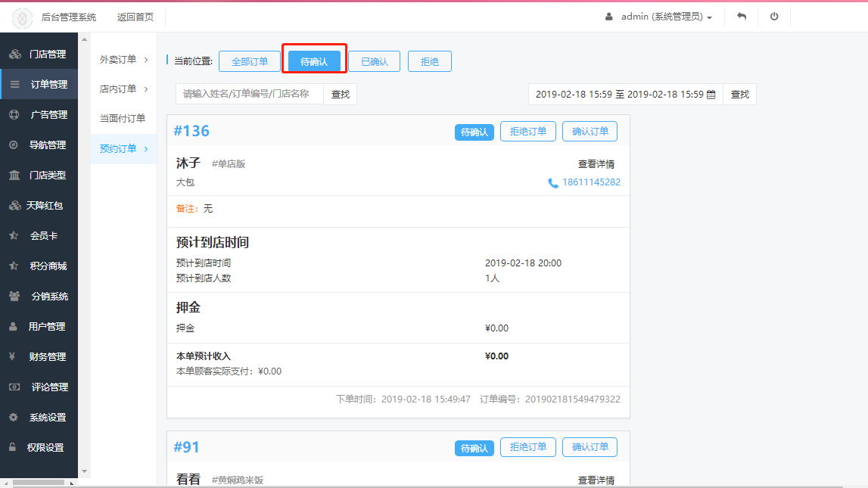Click 待确认 status badge on order #136
Image resolution: width=868 pixels, height=488 pixels.
pos(474,132)
